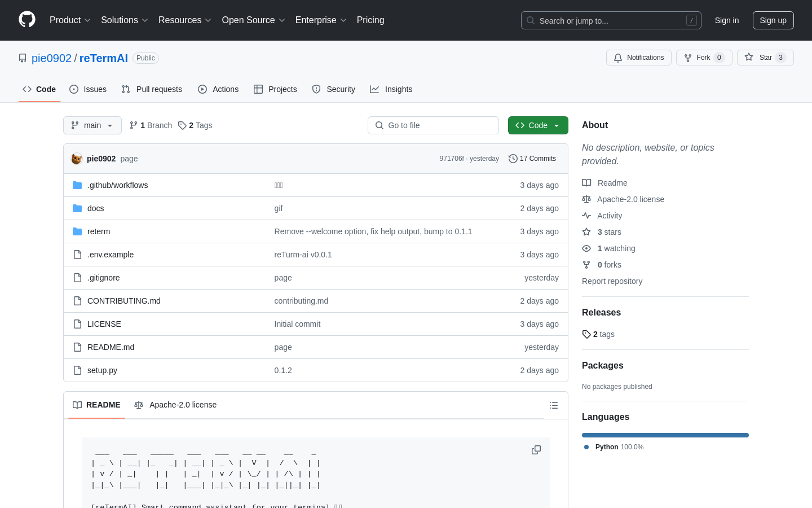The image size is (812, 508).
Task: Fork the reTermAI repository
Action: coord(704,58)
